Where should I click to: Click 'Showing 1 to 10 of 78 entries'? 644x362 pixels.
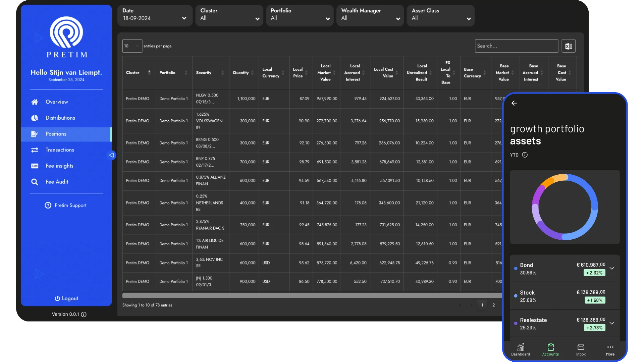(x=147, y=305)
